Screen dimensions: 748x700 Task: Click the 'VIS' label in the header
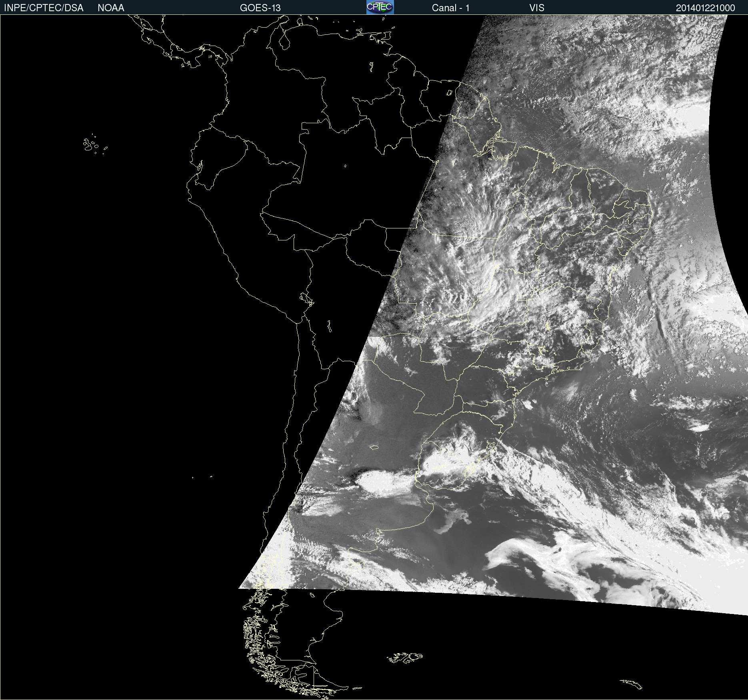pyautogui.click(x=537, y=8)
